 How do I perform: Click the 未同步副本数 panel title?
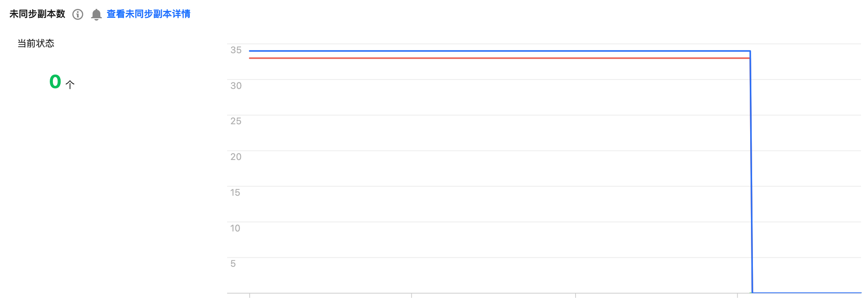[37, 14]
